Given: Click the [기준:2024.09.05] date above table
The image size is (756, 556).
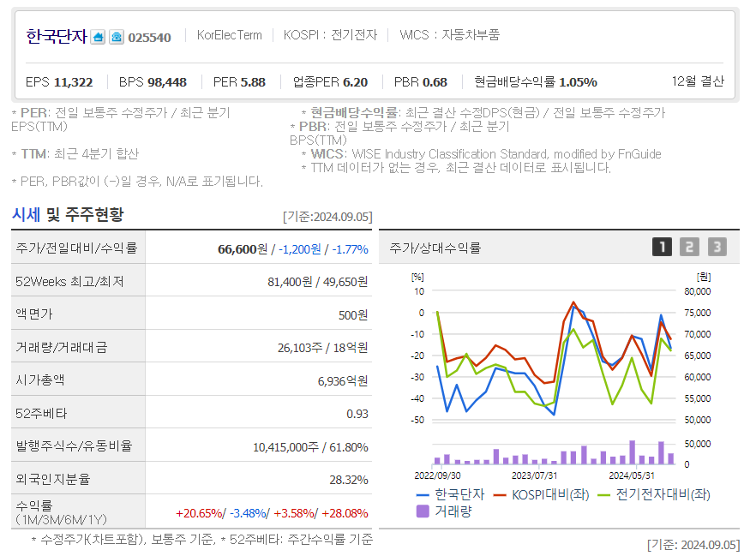Looking at the screenshot, I should [327, 217].
